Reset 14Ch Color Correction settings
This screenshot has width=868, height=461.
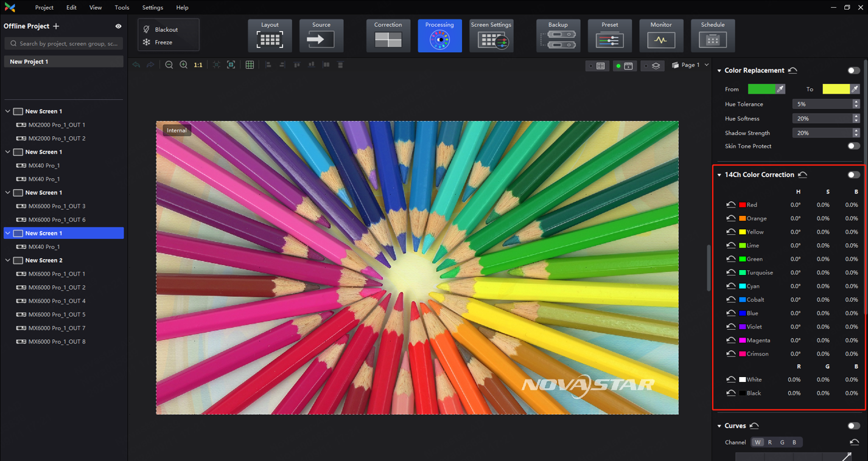pyautogui.click(x=803, y=175)
